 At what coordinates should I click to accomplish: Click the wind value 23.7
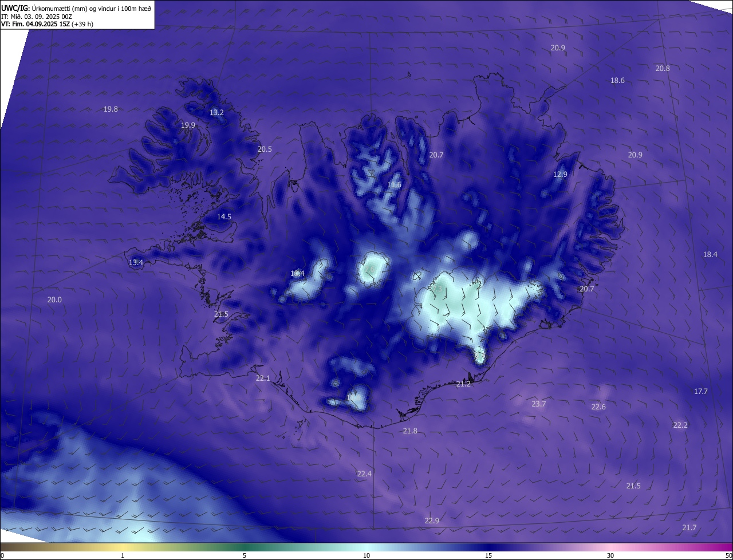tap(539, 404)
